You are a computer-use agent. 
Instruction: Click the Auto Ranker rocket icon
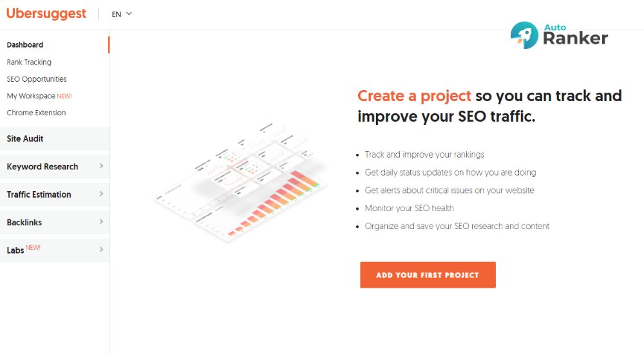point(524,35)
